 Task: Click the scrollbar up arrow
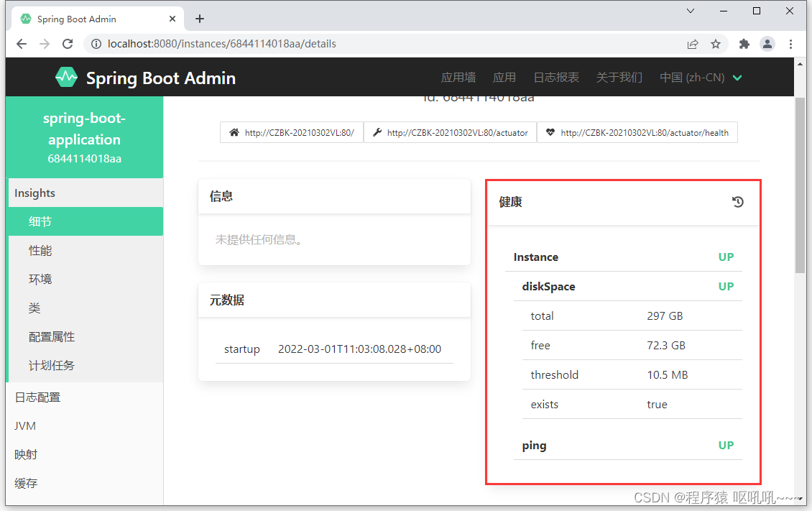point(800,64)
